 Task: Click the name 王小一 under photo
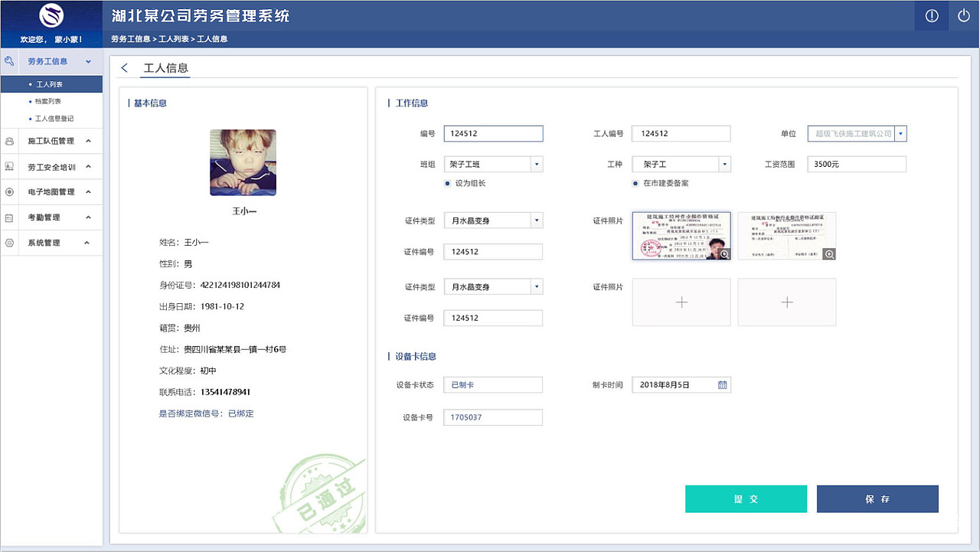tap(244, 211)
